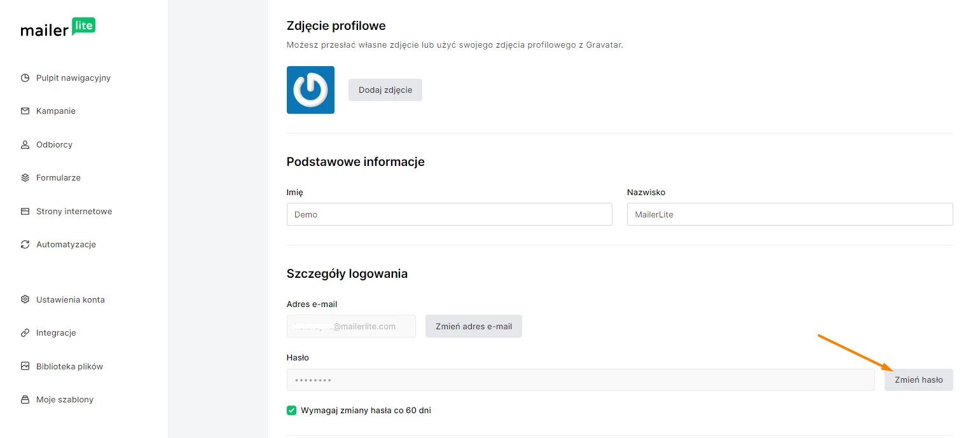Open Odbiorcy via its person icon
Image resolution: width=980 pixels, height=438 pixels.
click(25, 145)
